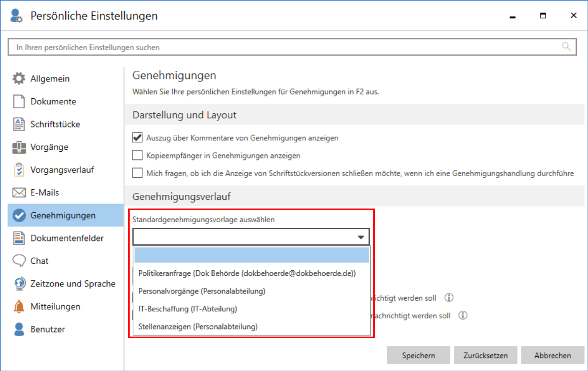Switch to the Dokumente settings section
Screen dimensions: 588x371
click(66, 102)
